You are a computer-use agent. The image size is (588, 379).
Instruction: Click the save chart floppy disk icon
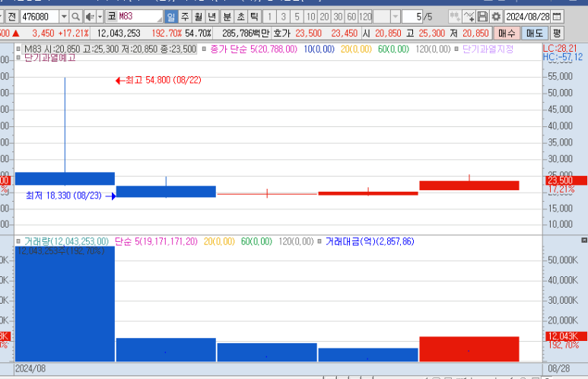point(482,16)
